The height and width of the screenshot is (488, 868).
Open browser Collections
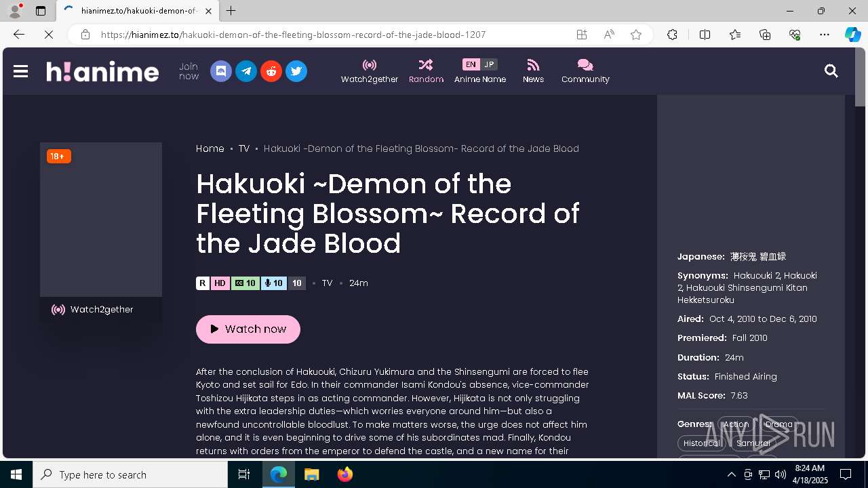765,35
